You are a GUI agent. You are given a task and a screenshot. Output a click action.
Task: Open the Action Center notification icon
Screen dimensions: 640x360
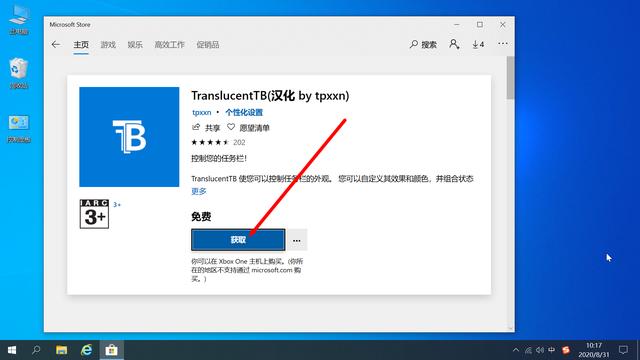(623, 350)
